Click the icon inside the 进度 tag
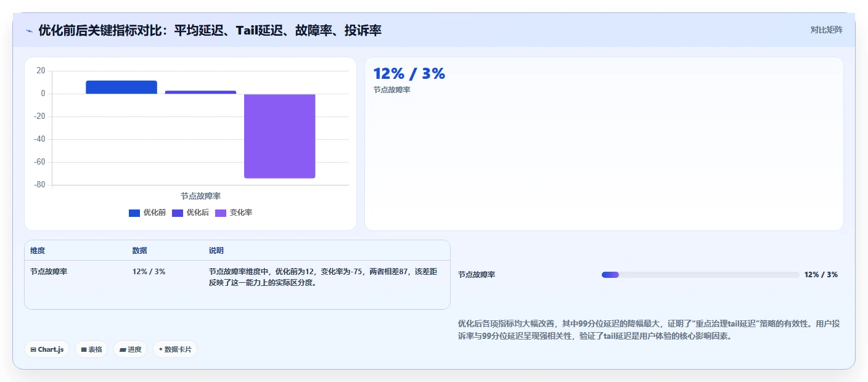The width and height of the screenshot is (868, 382). click(123, 349)
